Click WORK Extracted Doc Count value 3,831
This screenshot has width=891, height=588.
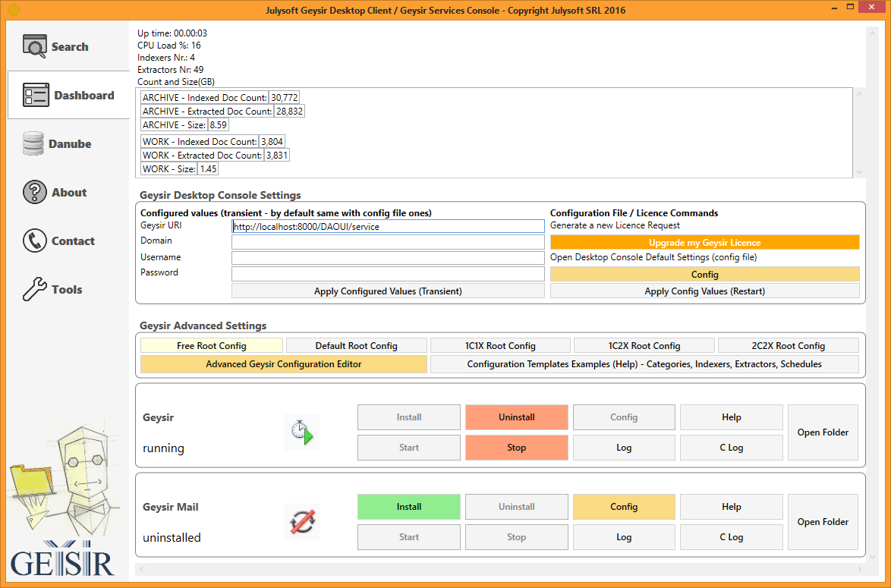pos(277,155)
